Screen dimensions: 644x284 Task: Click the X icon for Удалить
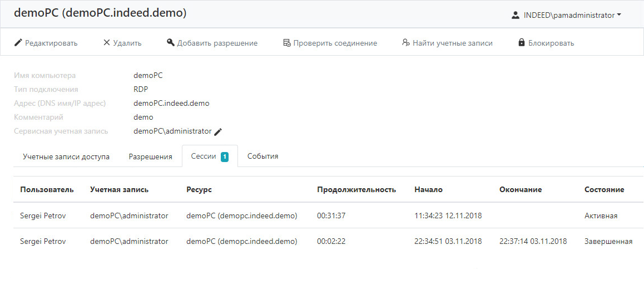click(x=106, y=43)
